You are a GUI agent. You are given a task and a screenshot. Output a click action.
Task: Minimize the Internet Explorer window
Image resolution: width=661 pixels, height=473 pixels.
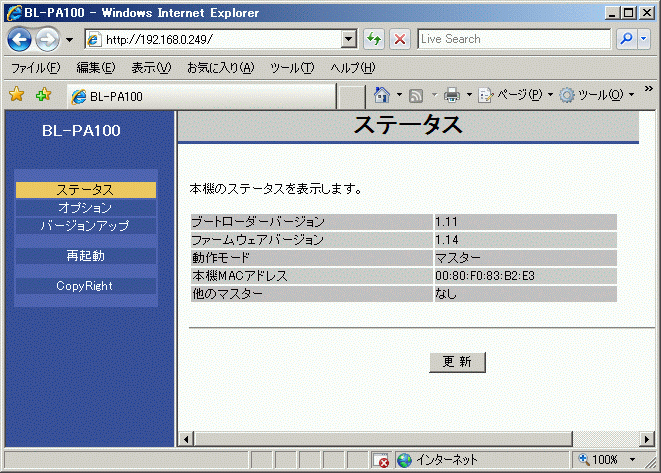point(612,13)
